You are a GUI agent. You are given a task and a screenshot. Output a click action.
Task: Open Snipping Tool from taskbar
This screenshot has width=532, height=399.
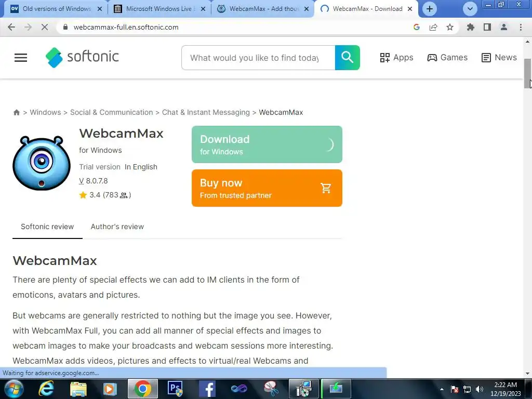point(271,389)
